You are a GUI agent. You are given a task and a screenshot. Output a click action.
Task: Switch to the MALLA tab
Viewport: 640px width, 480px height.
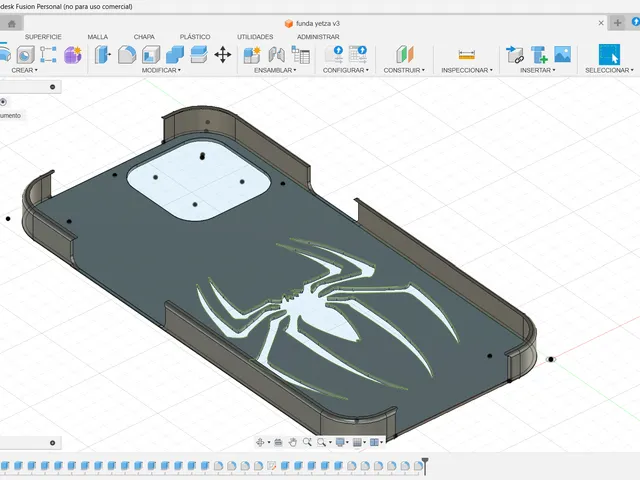tap(98, 37)
